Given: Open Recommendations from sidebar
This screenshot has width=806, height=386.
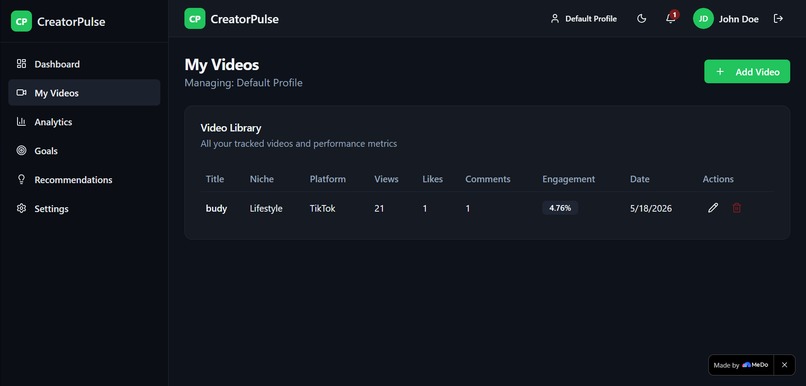Looking at the screenshot, I should pyautogui.click(x=84, y=179).
